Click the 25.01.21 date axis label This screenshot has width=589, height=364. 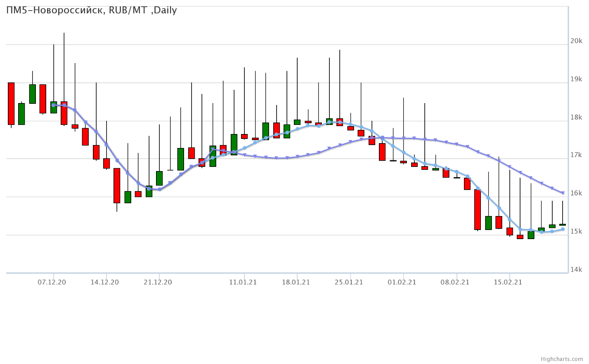pos(349,282)
